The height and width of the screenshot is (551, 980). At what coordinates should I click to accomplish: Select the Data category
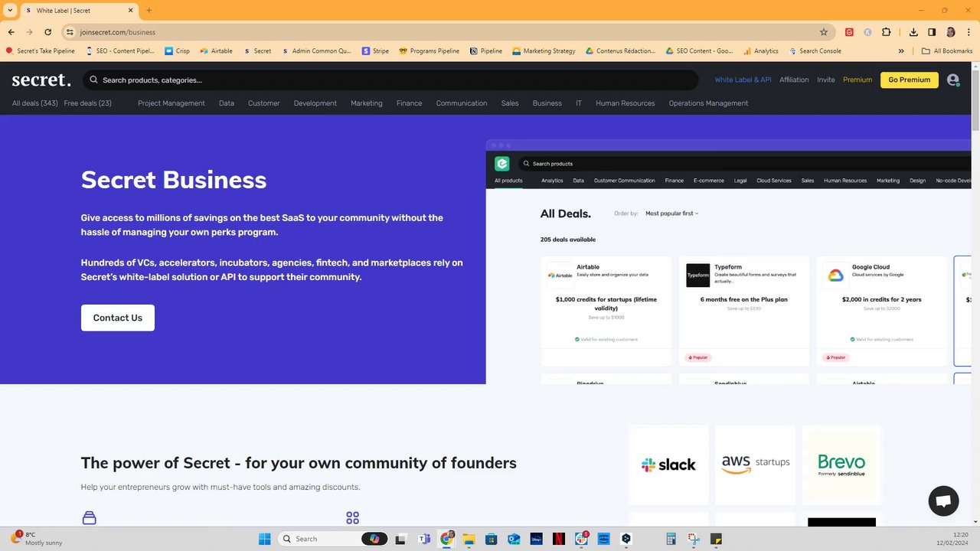point(227,103)
